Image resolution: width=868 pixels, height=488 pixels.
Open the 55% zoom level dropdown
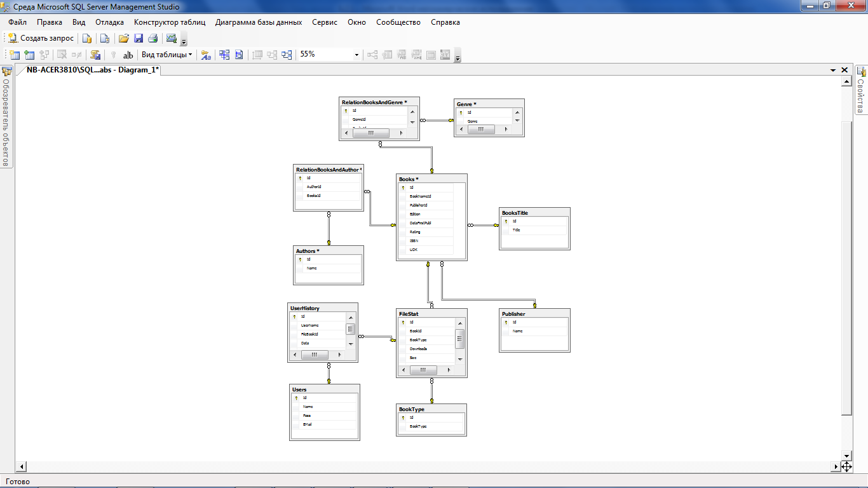pyautogui.click(x=356, y=55)
